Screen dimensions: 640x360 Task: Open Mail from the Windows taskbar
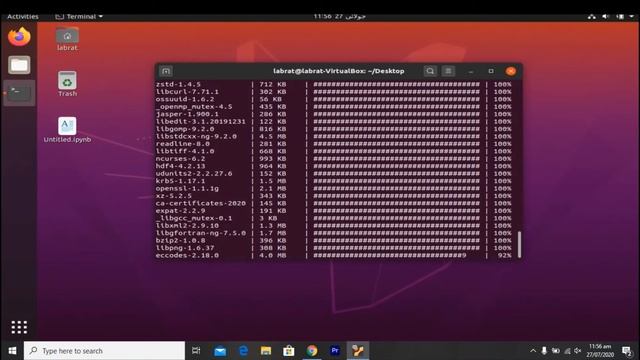(x=220, y=351)
